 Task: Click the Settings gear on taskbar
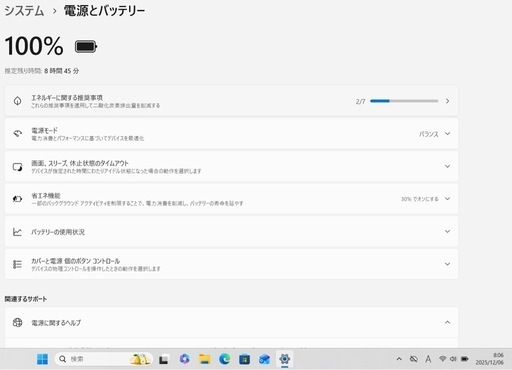(284, 359)
